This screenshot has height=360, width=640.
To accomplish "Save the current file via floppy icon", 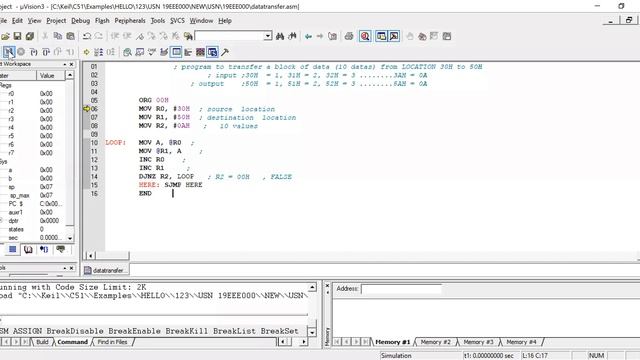I will pos(18,36).
